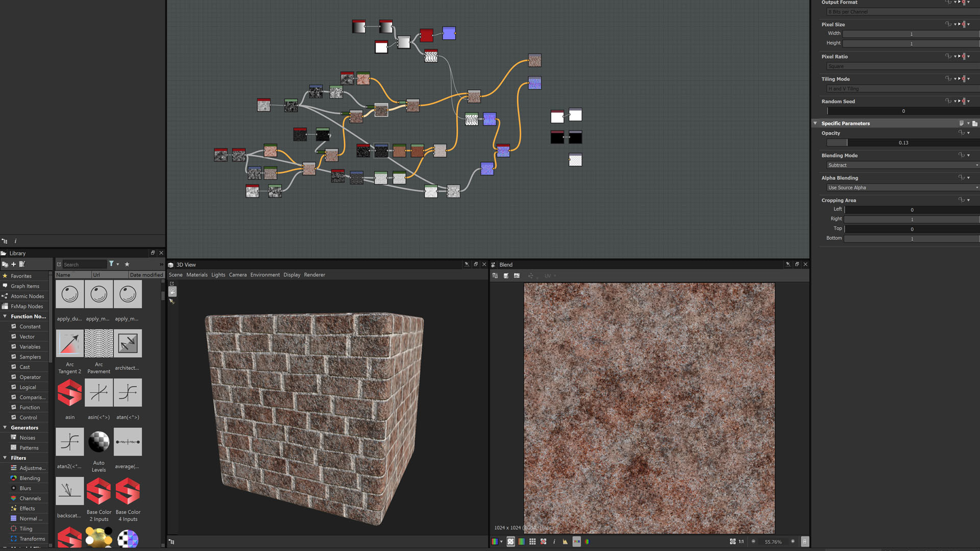
Task: Adjust the Opacity slider set to 0.13
Action: tap(902, 142)
